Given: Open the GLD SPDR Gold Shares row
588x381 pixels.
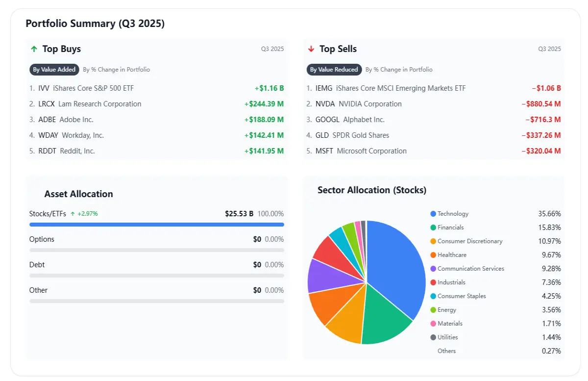Looking at the screenshot, I should (x=434, y=135).
